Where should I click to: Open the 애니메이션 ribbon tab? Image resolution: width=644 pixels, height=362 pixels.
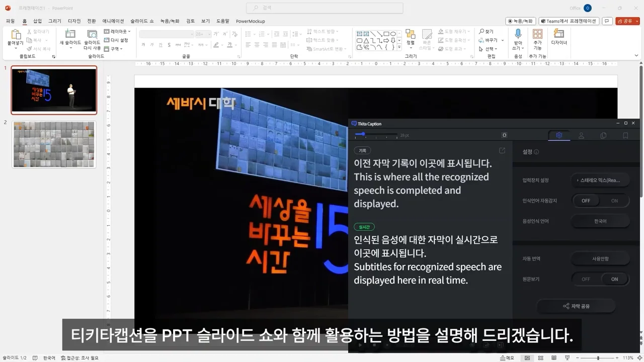pyautogui.click(x=113, y=21)
